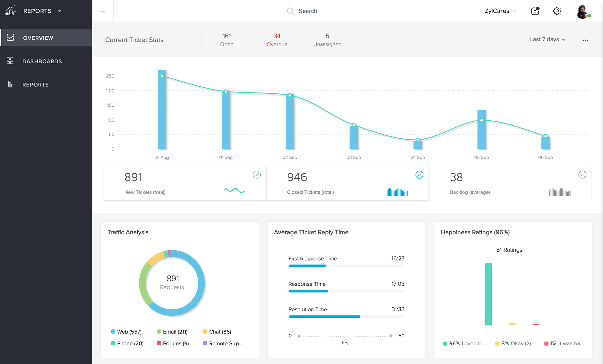Select Overview in the sidebar
Viewport: 603px width, 364px height.
tap(38, 38)
